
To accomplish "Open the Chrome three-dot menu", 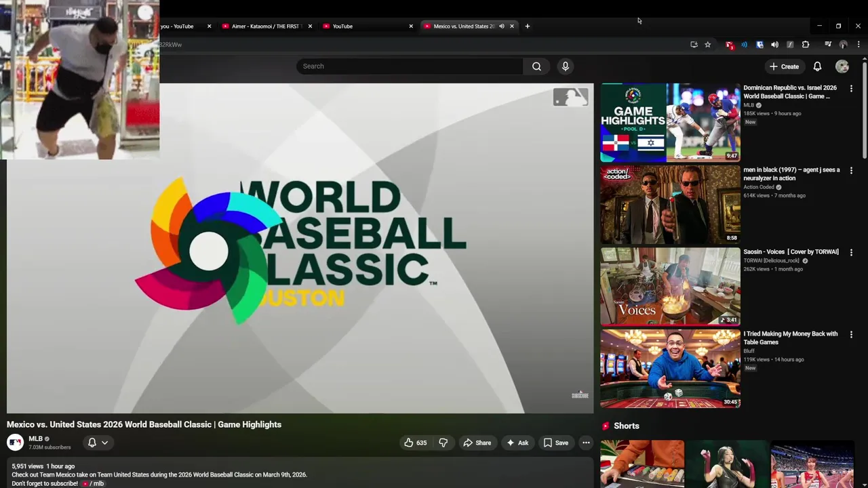I will click(859, 45).
